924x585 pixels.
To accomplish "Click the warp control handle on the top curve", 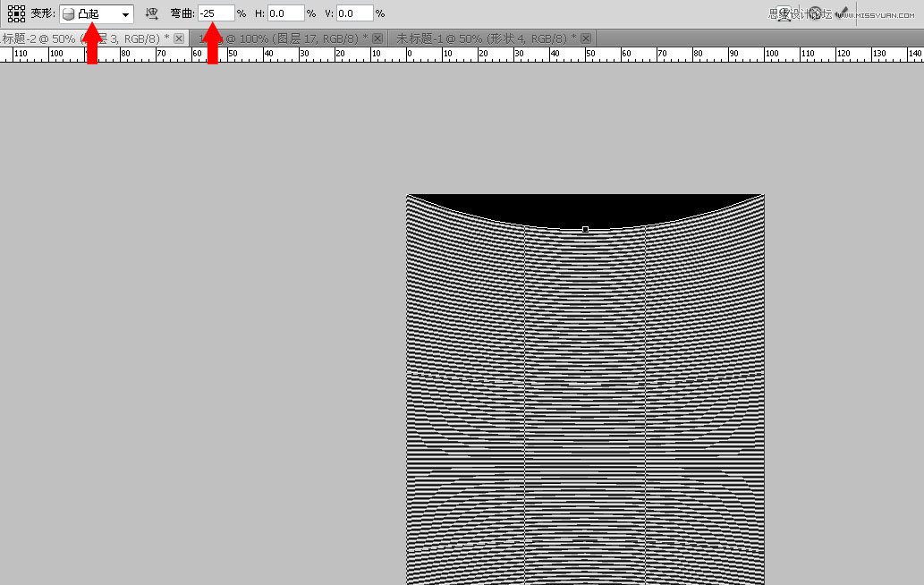I will (585, 229).
